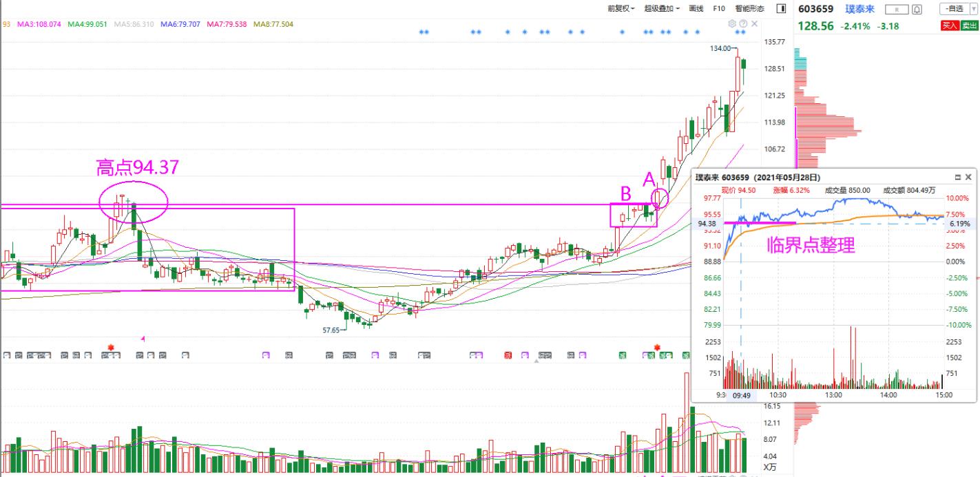Select the MA5:86.310 indicator label

point(134,24)
